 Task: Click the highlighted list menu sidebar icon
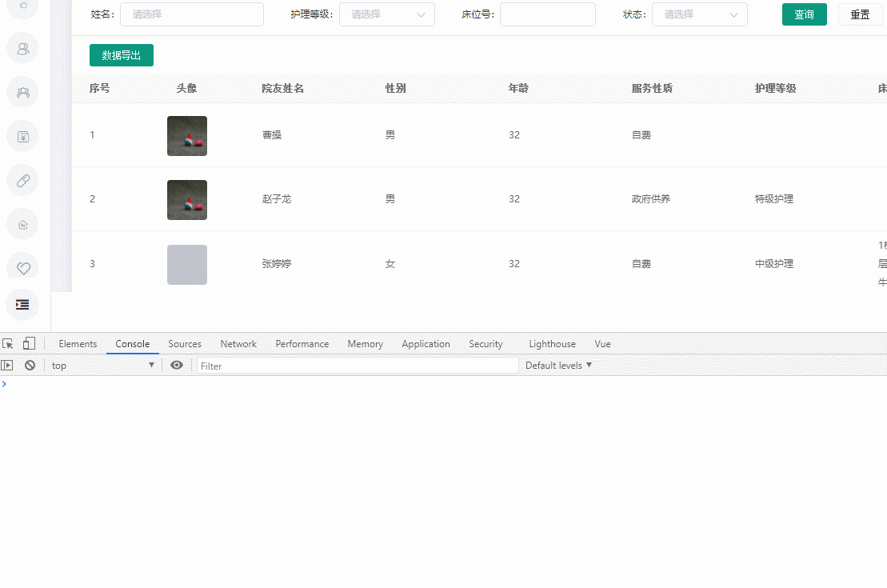(22, 305)
